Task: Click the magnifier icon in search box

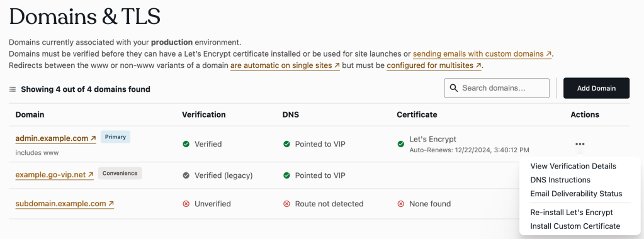Action: click(454, 88)
